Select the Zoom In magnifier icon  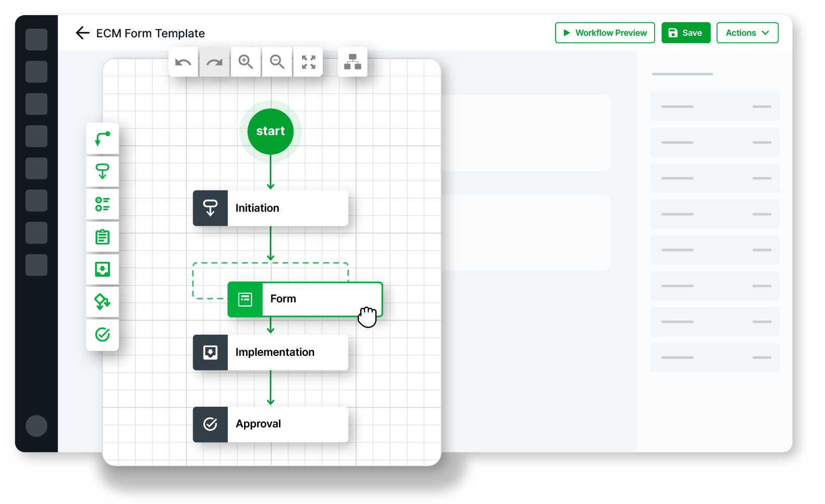pos(246,61)
